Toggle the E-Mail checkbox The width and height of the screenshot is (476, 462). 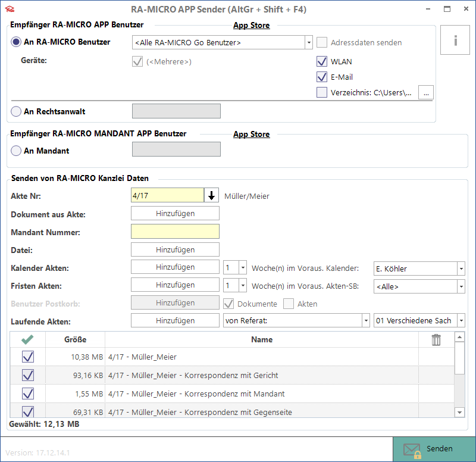point(322,77)
